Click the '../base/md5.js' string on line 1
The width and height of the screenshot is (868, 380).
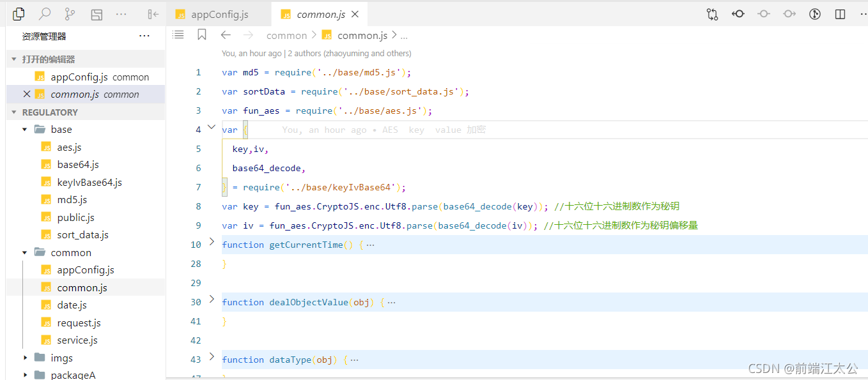[x=359, y=72]
